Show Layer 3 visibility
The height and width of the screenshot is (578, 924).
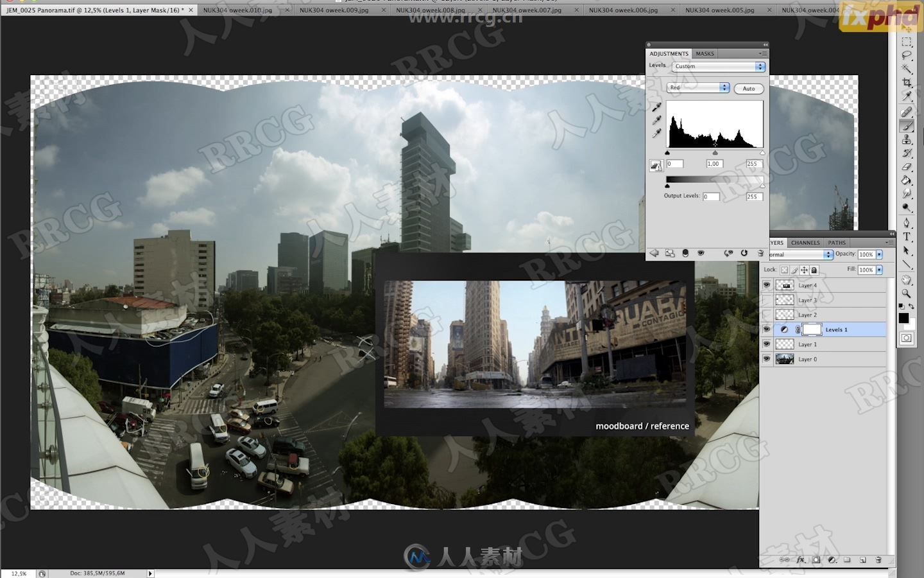tap(766, 300)
